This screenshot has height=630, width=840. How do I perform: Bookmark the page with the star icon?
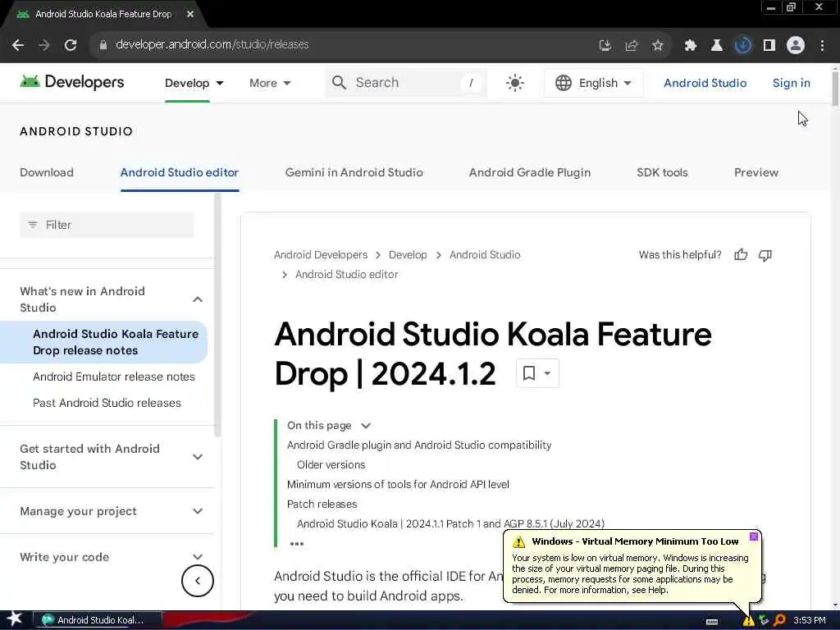pos(657,46)
